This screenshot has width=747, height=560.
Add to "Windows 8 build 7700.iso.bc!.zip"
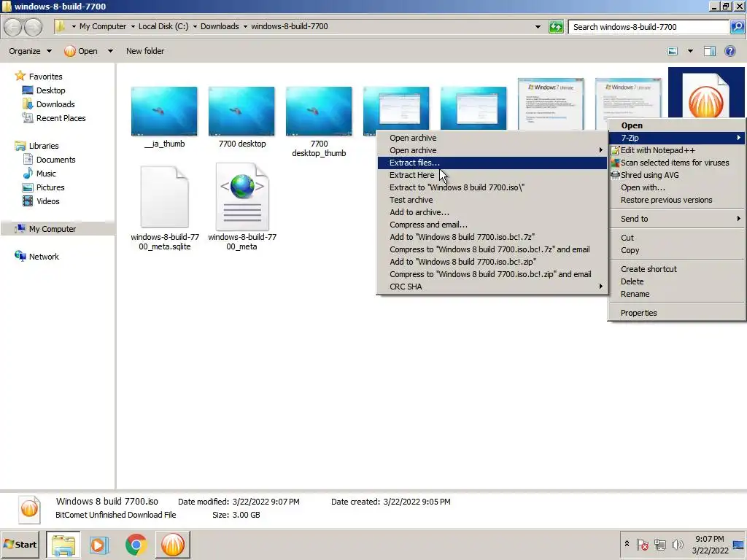tap(492, 262)
